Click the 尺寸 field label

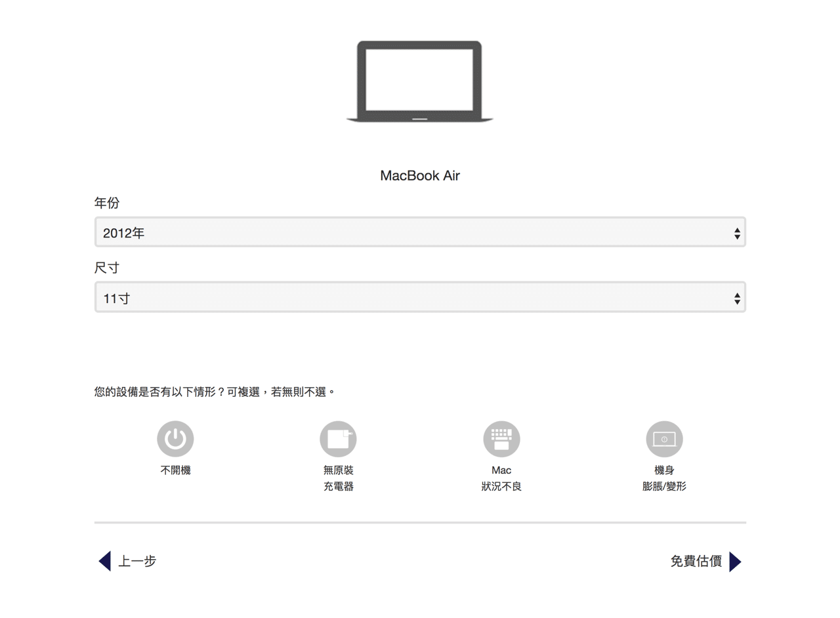click(107, 268)
